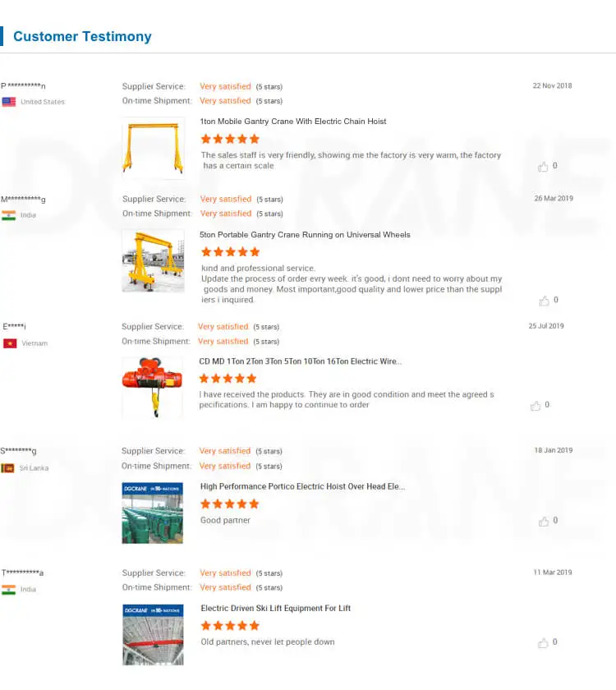
Task: Thumbs-up the 'Good partner' review
Action: click(x=544, y=521)
